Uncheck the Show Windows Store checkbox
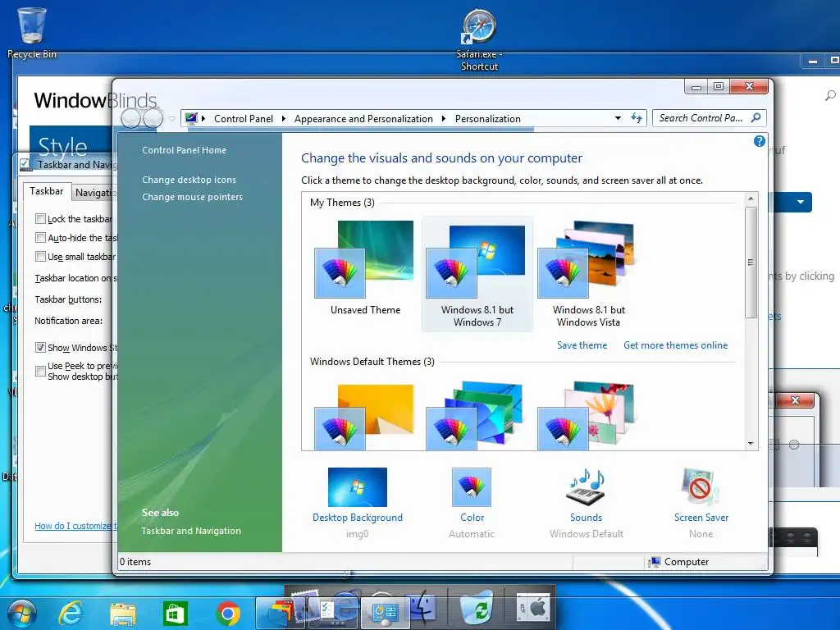Viewport: 840px width, 630px height. 40,347
